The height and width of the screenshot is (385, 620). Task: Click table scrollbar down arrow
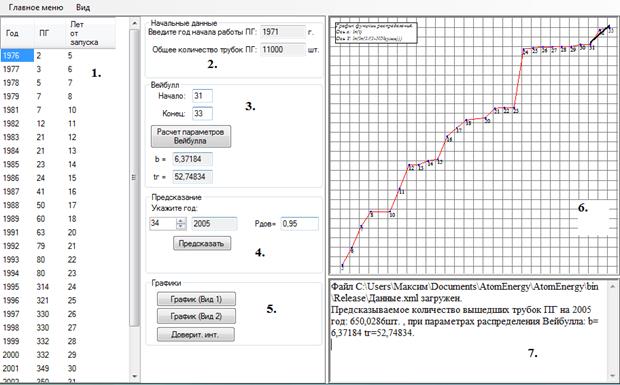tap(135, 376)
